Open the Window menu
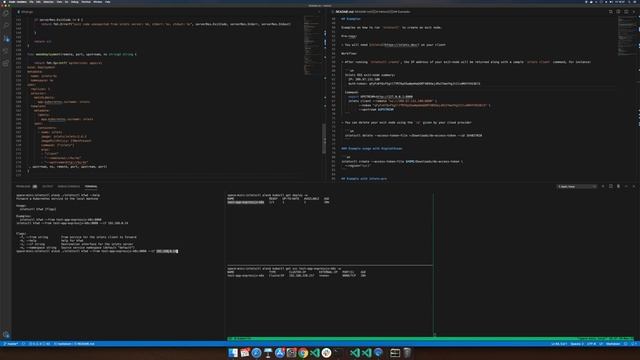Image resolution: width=640 pixels, height=360 pixels. point(98,2)
